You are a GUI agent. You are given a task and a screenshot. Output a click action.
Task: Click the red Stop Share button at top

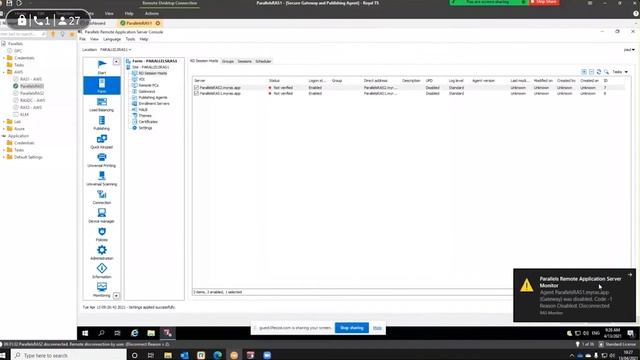(x=544, y=2)
